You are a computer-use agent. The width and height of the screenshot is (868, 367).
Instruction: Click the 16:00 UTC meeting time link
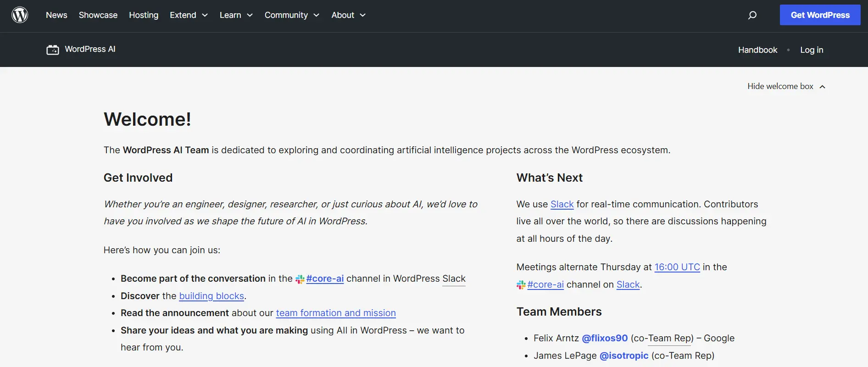coord(677,267)
